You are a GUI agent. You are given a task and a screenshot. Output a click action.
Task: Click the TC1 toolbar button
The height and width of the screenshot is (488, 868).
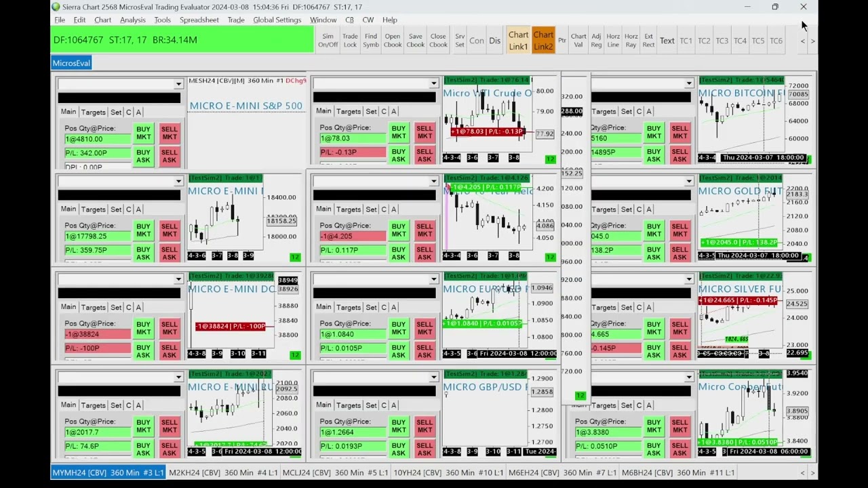[686, 41]
